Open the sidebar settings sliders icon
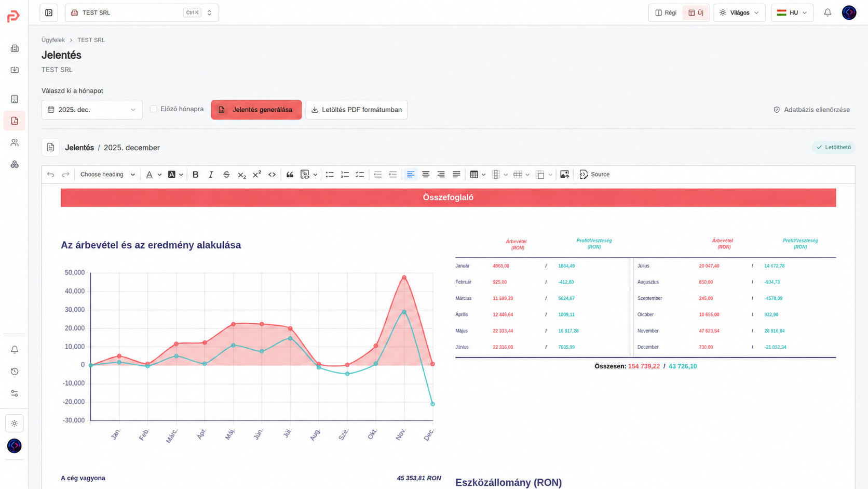The width and height of the screenshot is (868, 489). coord(15,393)
